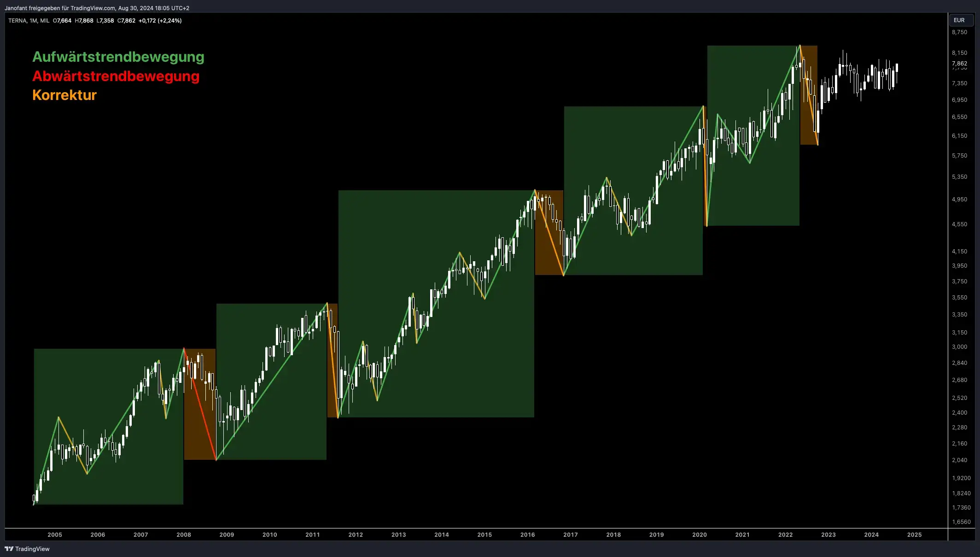Click the 2006 year on the time axis
The height and width of the screenshot is (557, 980).
[98, 535]
